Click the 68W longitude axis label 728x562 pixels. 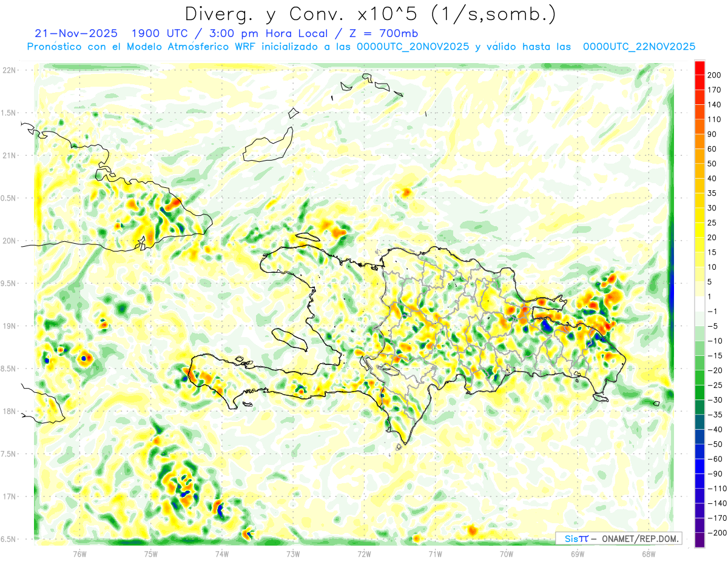648,553
